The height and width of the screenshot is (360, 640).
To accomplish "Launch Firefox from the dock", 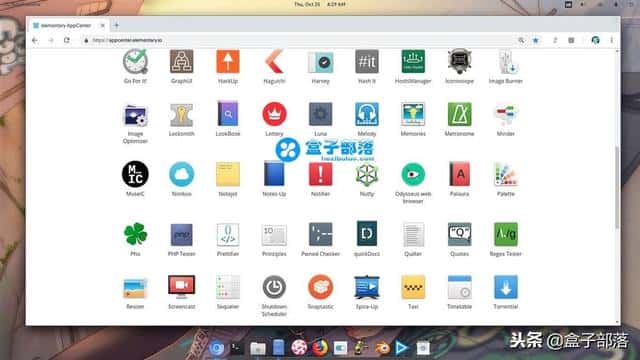I will pyautogui.click(x=320, y=348).
